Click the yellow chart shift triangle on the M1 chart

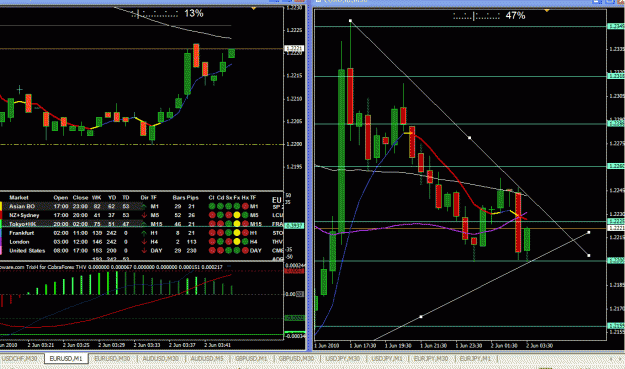tap(254, 8)
